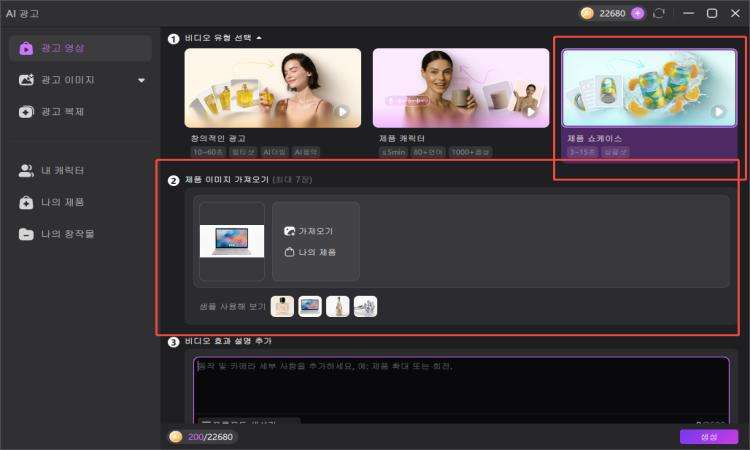
Task: Select the 창의적인 광고 video type thumbnail
Action: pos(273,88)
